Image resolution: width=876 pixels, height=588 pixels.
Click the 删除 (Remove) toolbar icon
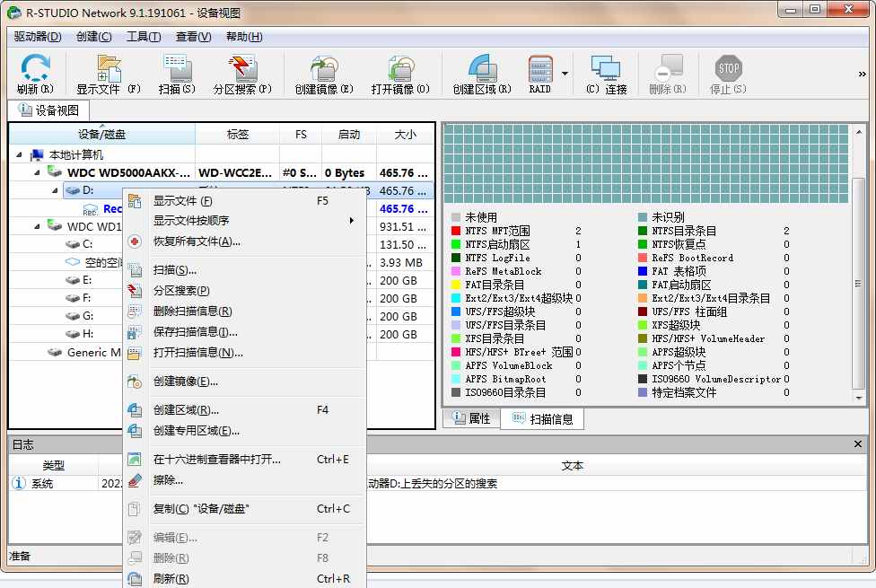(670, 72)
